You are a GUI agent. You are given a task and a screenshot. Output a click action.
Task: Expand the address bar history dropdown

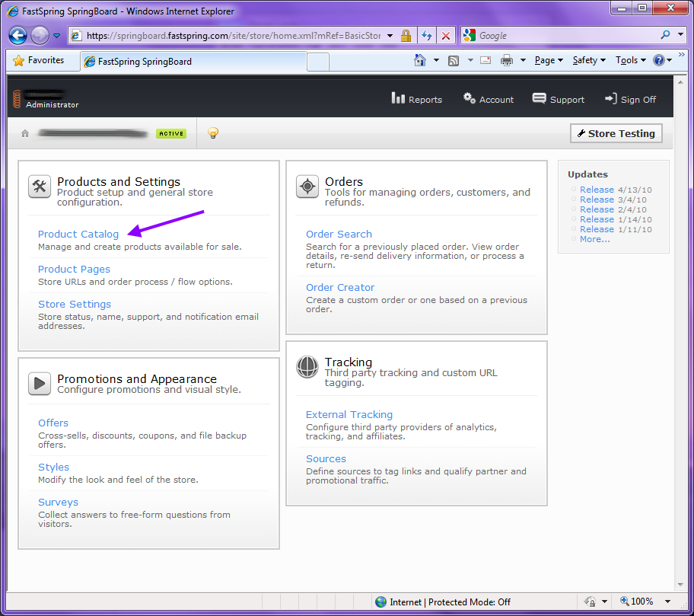390,36
